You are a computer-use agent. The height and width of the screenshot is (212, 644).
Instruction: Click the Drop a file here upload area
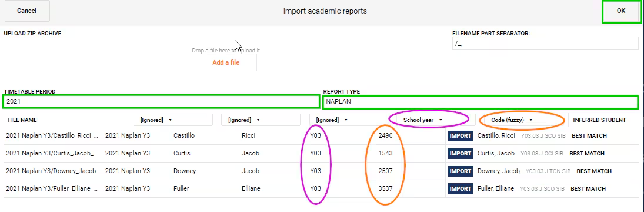pos(226,51)
